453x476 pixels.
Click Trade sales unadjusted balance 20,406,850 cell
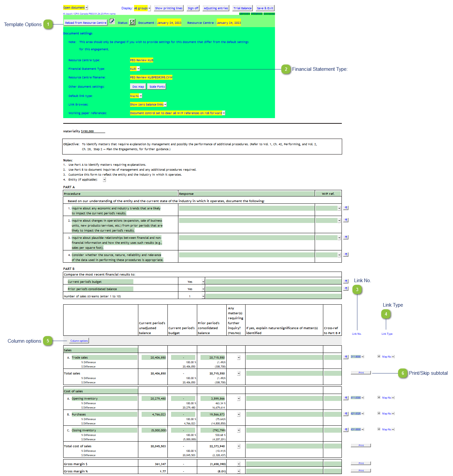[154, 358]
